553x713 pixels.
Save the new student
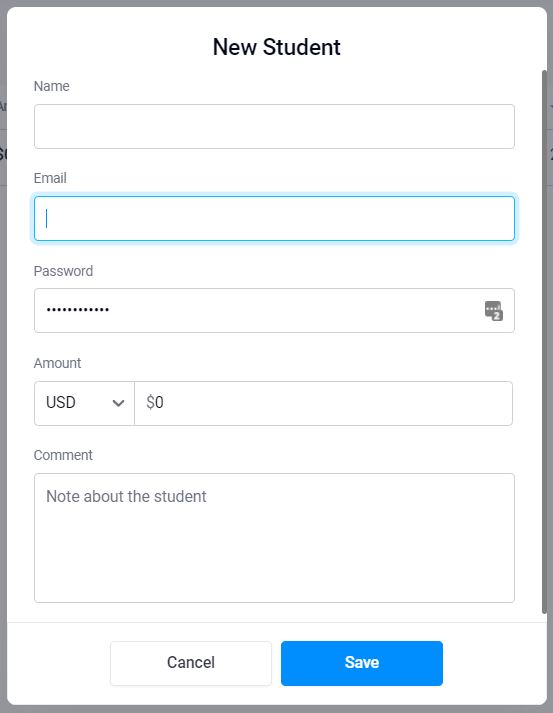pos(362,663)
